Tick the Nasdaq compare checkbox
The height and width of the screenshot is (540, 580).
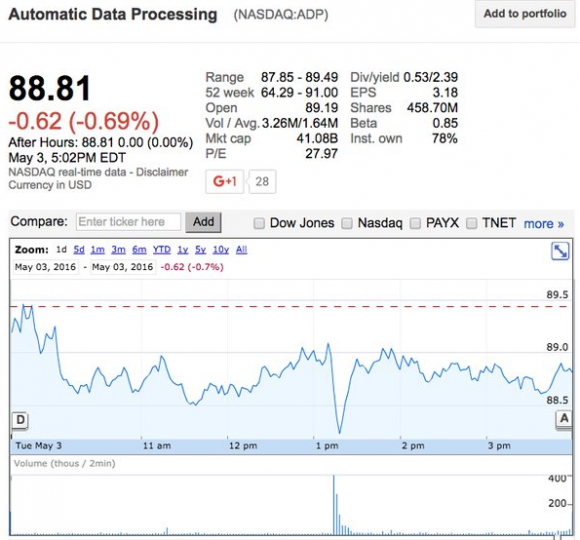coord(347,223)
